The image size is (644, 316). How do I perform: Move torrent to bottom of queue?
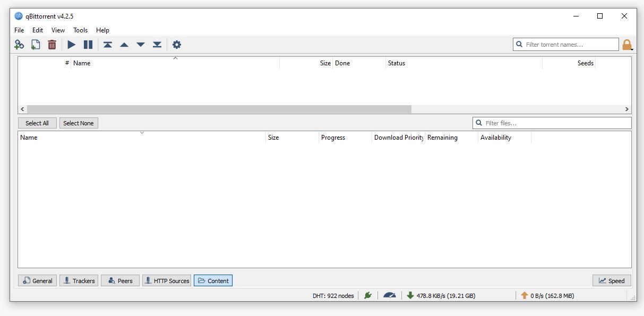coord(157,45)
